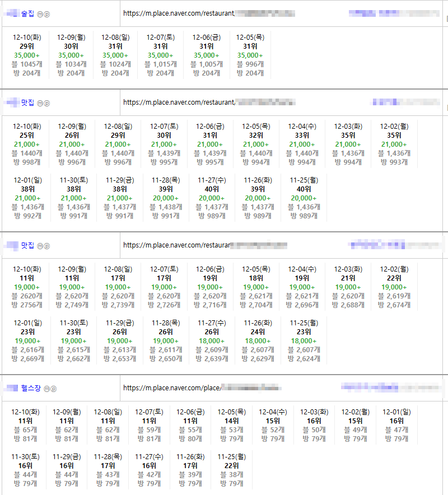Click the ⓟ icon beside 술집 keyword
This screenshot has width=448, height=495.
coord(46,13)
